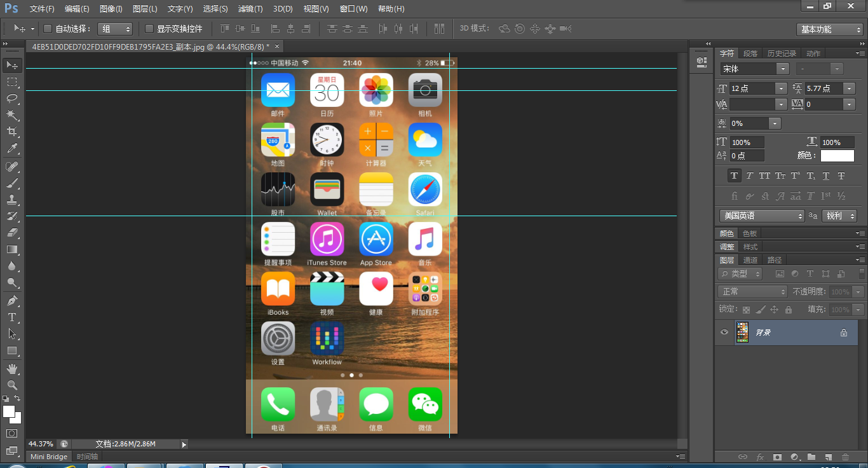
Task: Select the Hand tool
Action: click(x=12, y=369)
